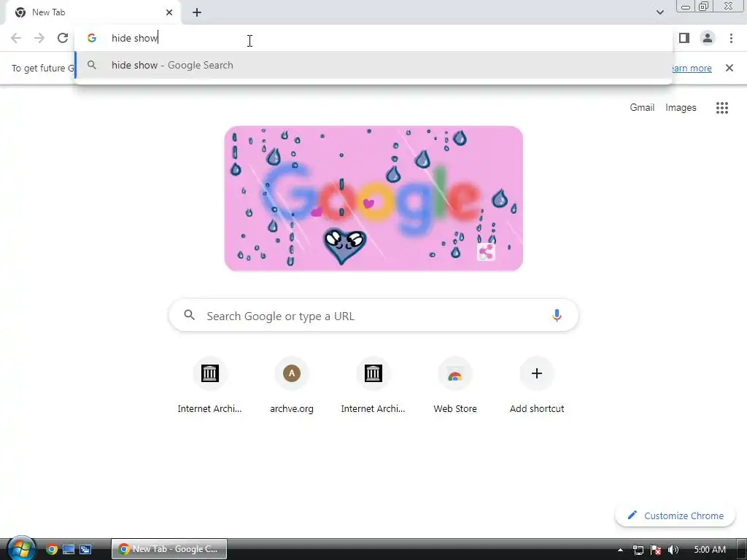Open the tab search dropdown arrow
This screenshot has width=747, height=560.
[659, 12]
